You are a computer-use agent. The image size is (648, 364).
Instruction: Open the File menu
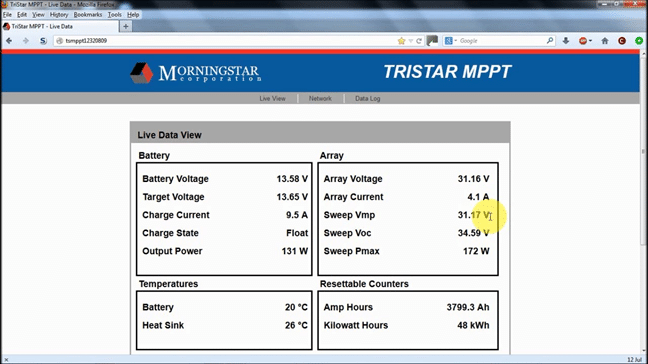[7, 14]
